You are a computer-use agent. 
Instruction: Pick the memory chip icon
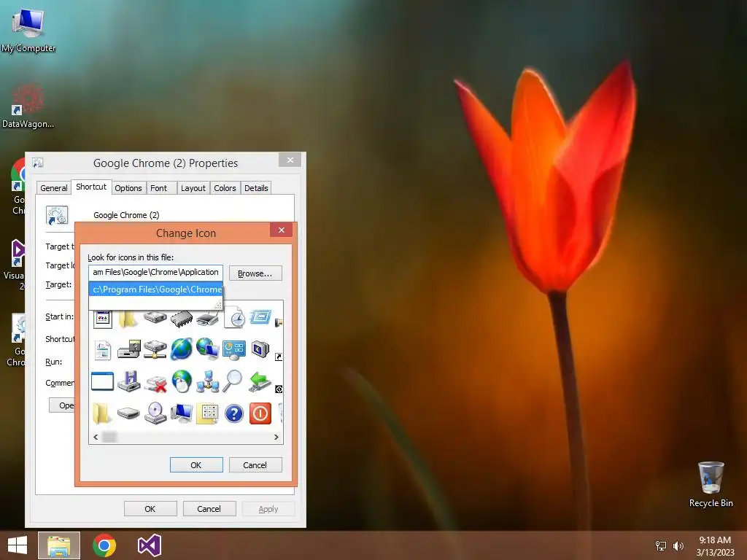[182, 319]
